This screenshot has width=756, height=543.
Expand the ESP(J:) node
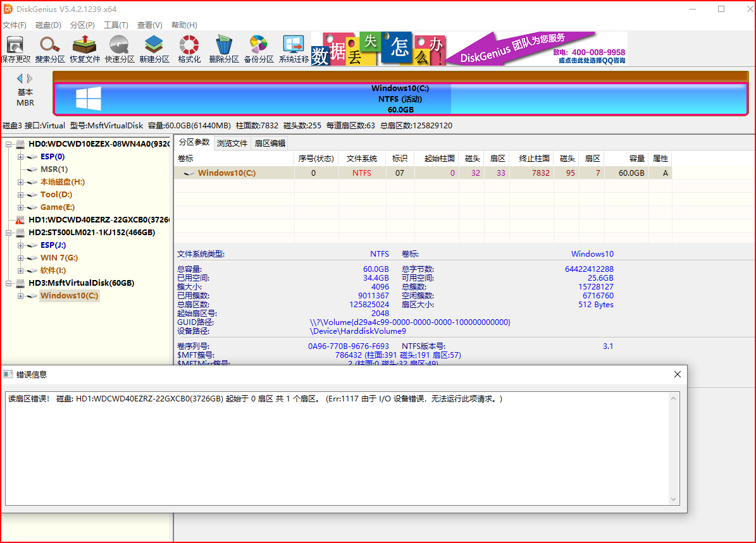20,245
